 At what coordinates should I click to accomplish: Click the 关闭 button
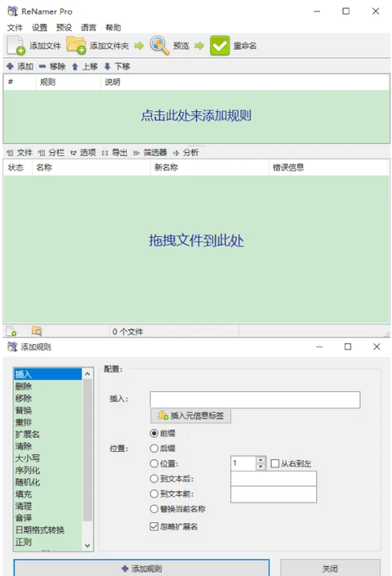[x=330, y=568]
